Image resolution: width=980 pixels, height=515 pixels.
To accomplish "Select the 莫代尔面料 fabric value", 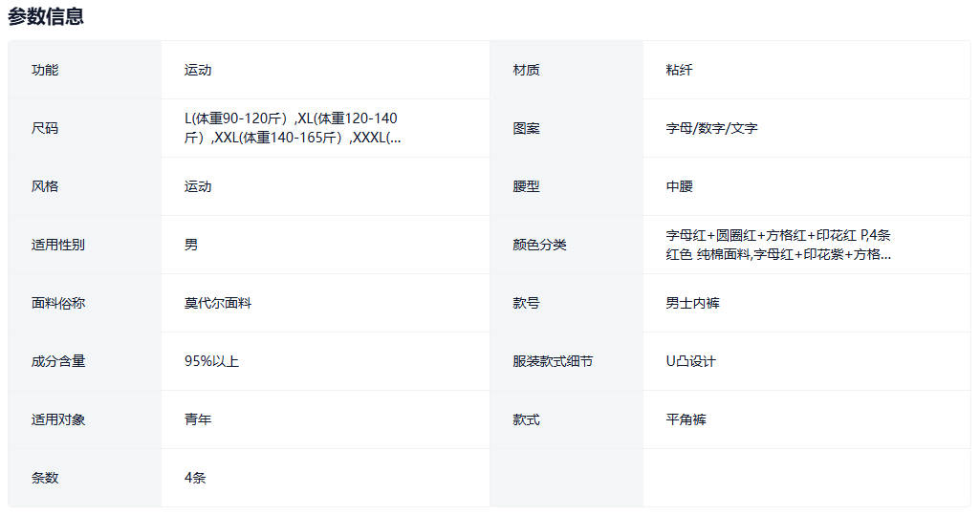I will [x=218, y=303].
